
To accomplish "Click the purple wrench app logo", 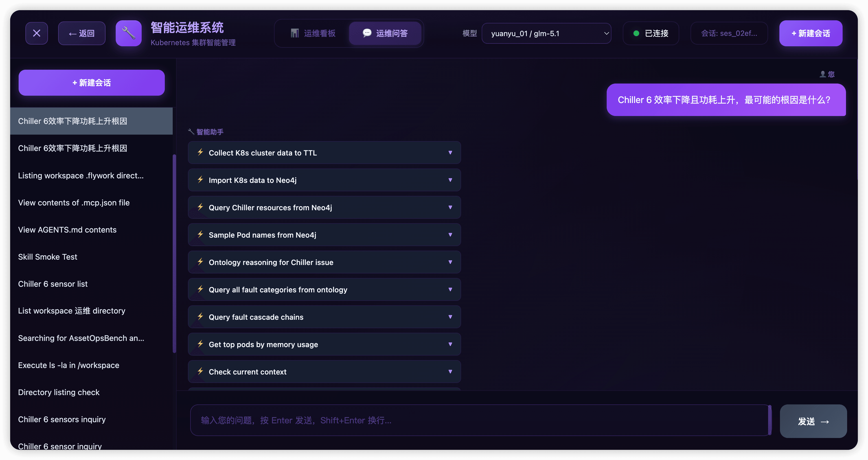I will pyautogui.click(x=128, y=33).
